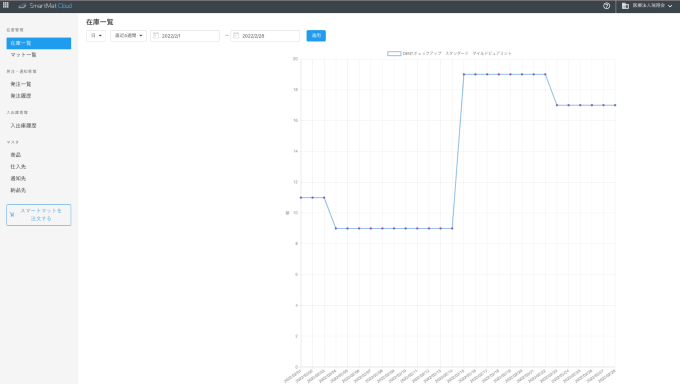Click the chart legend label text
Image resolution: width=680 pixels, height=384 pixels.
coord(457,53)
